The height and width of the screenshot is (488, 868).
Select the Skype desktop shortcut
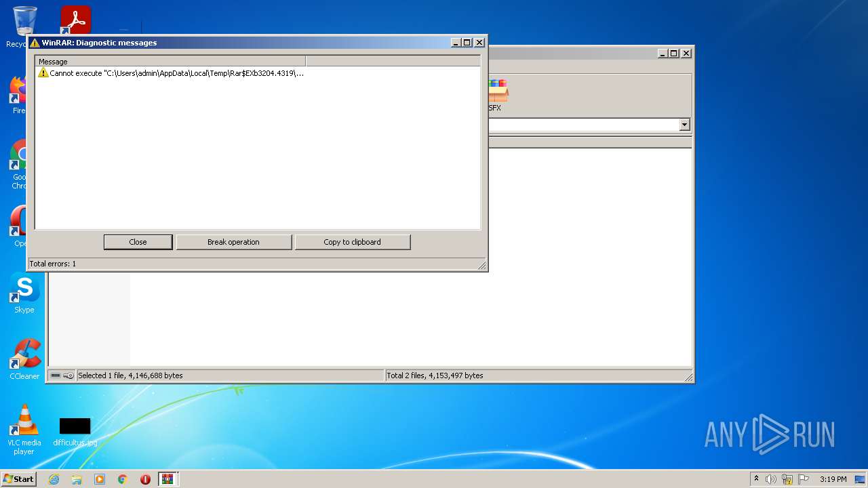(x=24, y=294)
